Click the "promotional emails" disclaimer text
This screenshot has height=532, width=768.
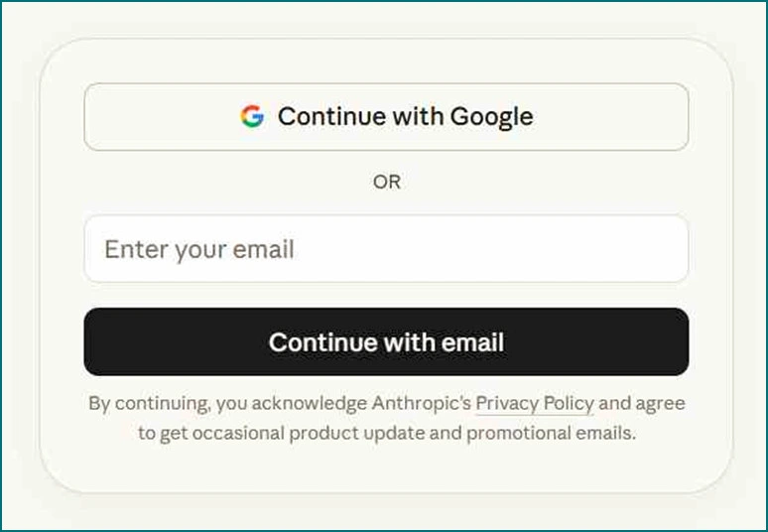[551, 434]
